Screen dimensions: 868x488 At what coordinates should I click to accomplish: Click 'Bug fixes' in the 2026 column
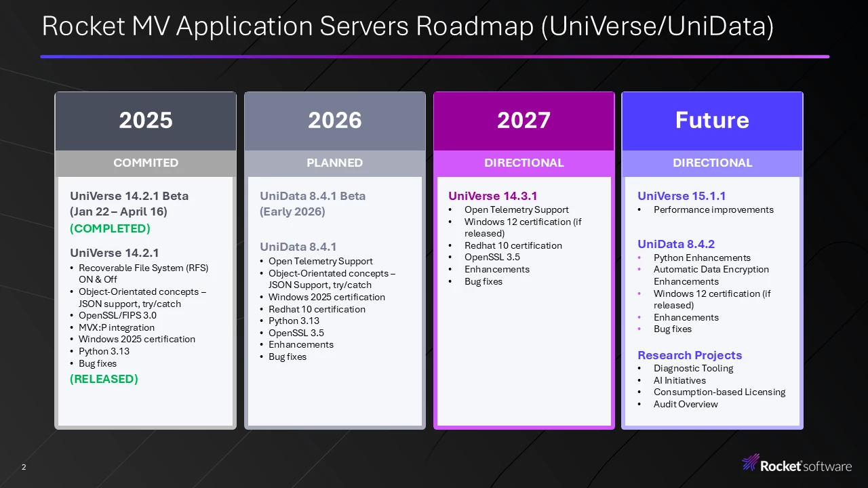click(x=288, y=357)
